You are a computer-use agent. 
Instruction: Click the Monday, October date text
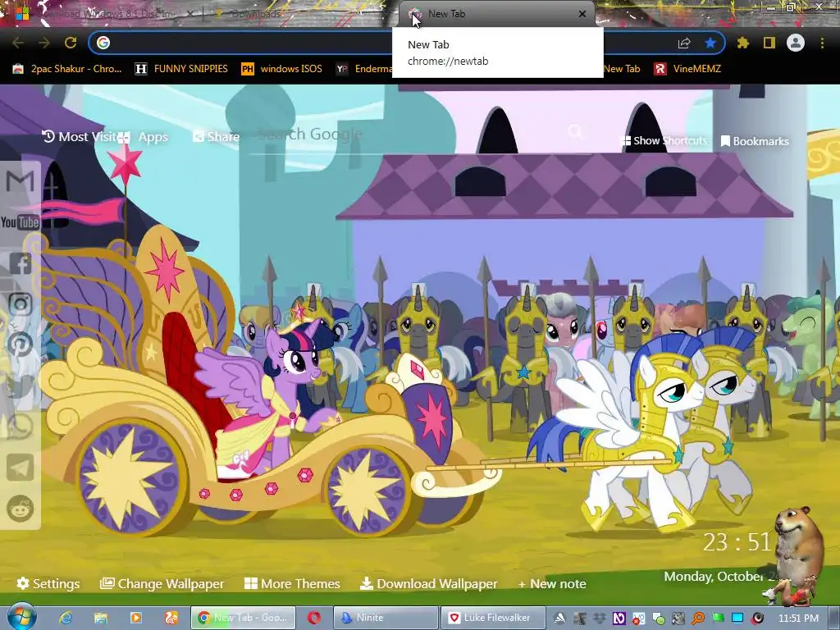click(720, 577)
